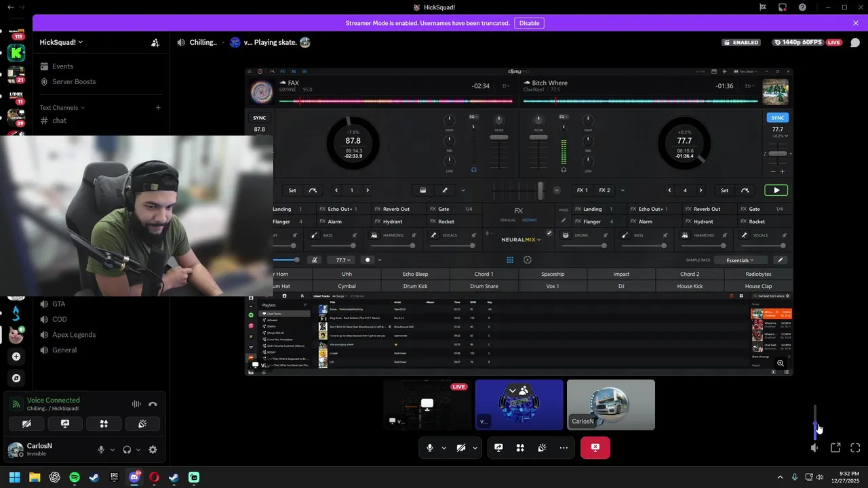Open Epic Games Launcher from the taskbar
The image size is (868, 488).
[115, 477]
